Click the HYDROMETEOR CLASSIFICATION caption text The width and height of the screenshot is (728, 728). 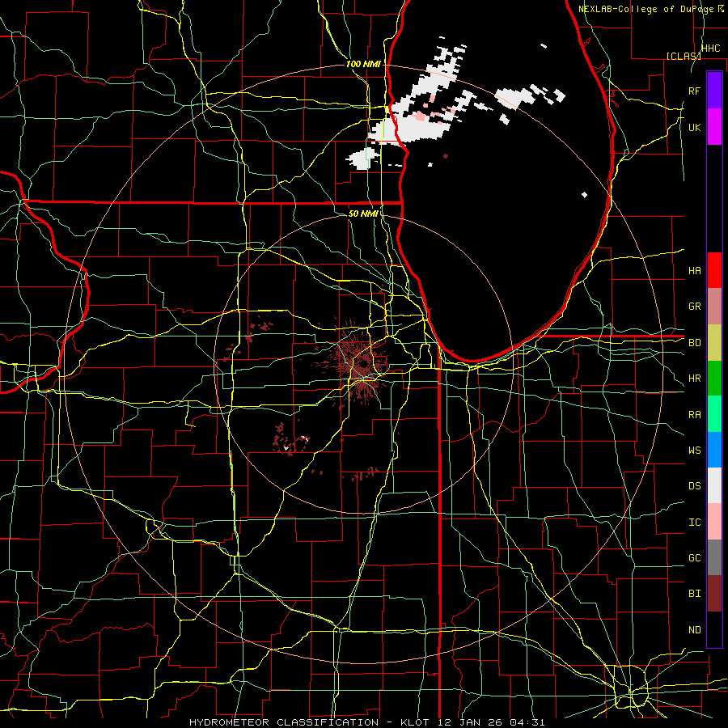(x=284, y=722)
